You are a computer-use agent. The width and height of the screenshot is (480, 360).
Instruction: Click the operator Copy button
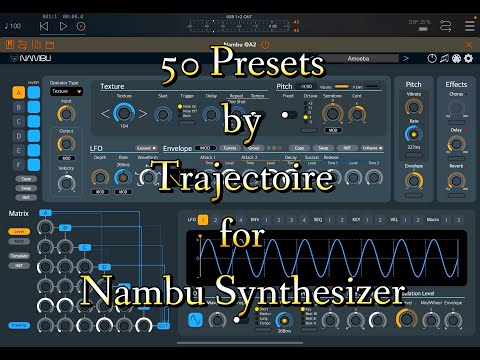click(x=26, y=179)
